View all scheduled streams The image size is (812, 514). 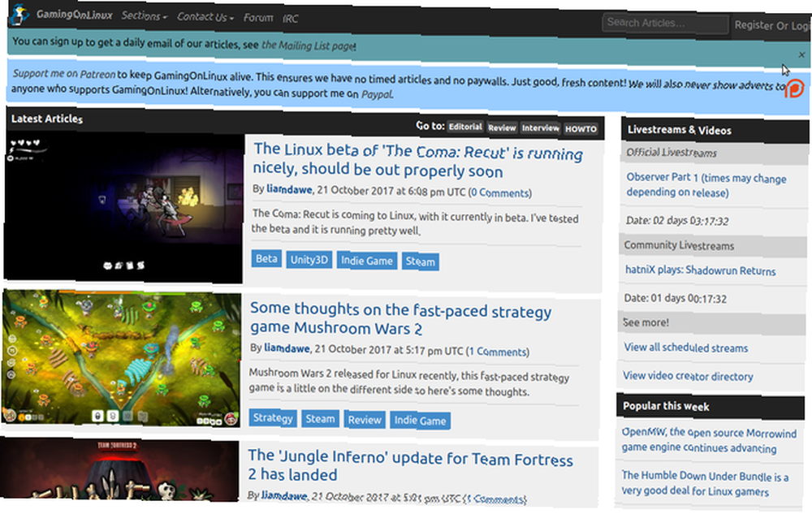[x=686, y=348]
